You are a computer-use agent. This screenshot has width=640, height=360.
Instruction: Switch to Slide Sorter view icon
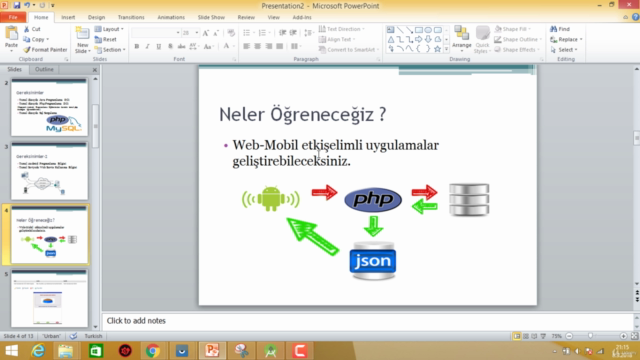[526, 336]
